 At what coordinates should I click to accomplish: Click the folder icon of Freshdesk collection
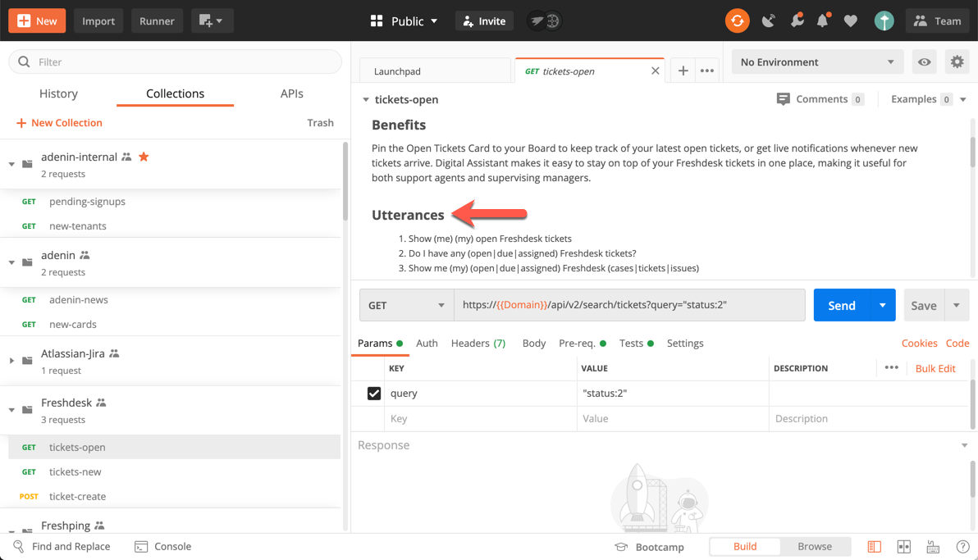(27, 410)
